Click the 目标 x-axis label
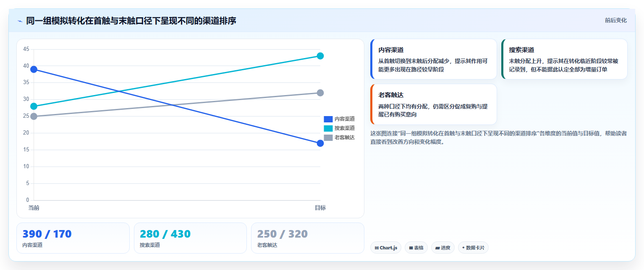This screenshot has width=644, height=270. 320,208
